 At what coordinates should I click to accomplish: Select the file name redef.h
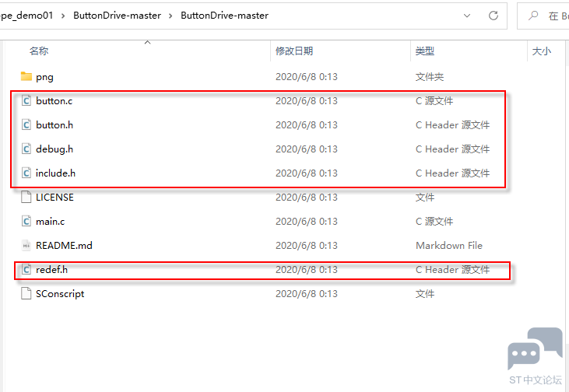[51, 270]
